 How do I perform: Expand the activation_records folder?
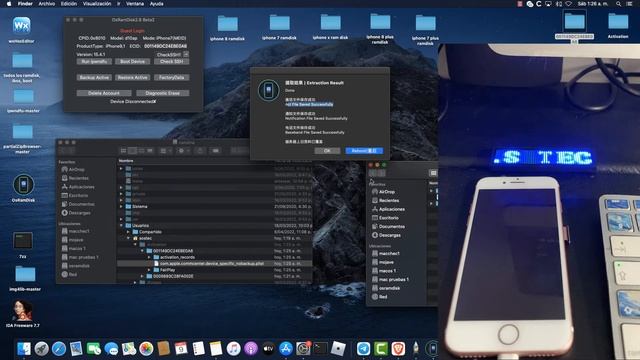149,258
